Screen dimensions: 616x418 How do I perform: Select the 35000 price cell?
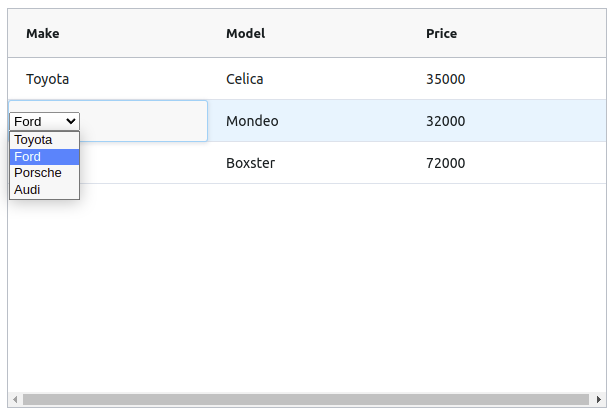pyautogui.click(x=507, y=79)
